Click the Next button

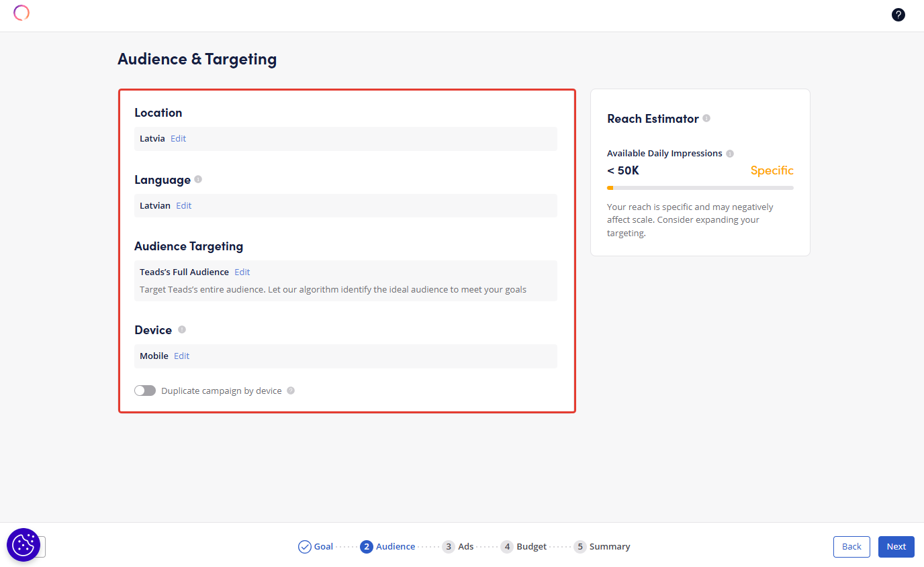coord(896,547)
